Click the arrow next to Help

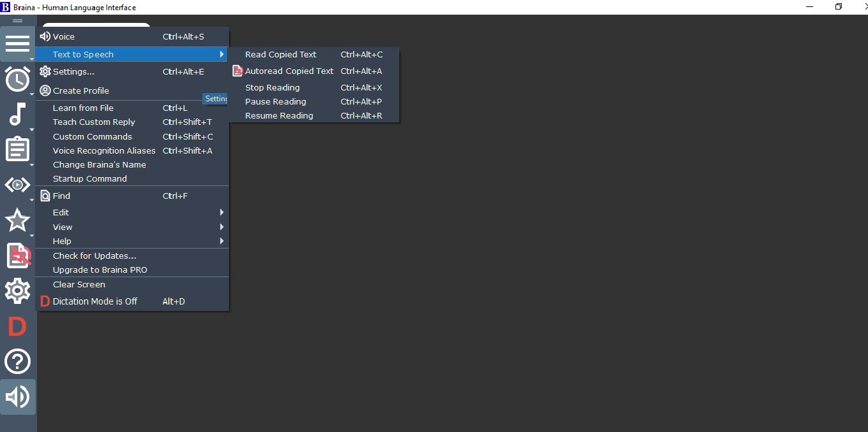[222, 241]
